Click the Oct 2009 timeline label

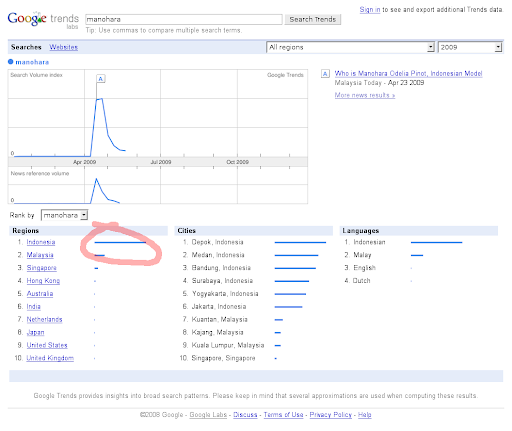pyautogui.click(x=238, y=162)
